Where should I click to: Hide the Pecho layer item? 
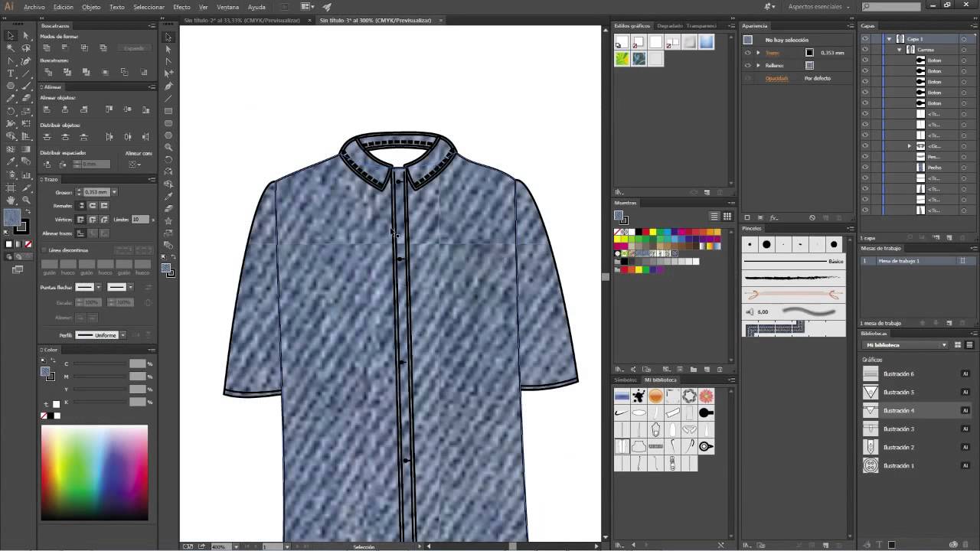[865, 168]
